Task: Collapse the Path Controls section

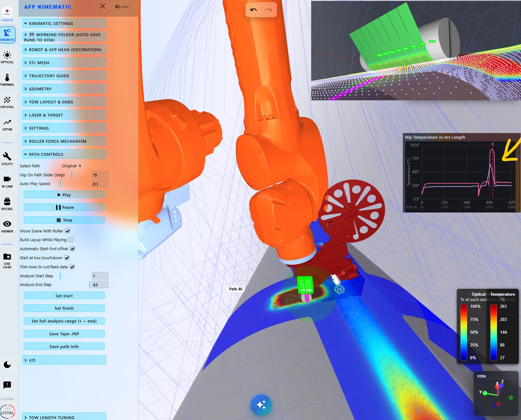Action: pos(64,154)
